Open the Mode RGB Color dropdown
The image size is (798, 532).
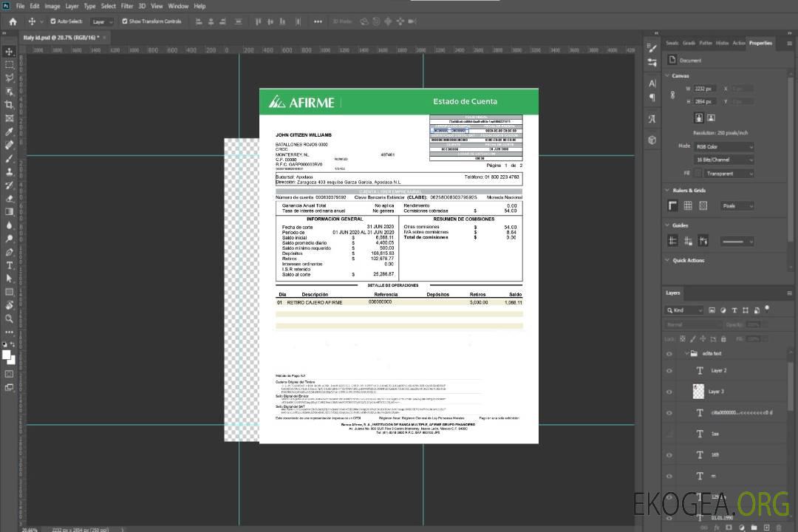[x=724, y=146]
